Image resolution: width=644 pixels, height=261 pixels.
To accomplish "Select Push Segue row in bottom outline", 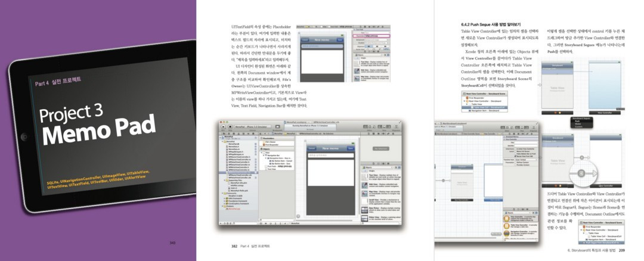I will coord(601,243).
